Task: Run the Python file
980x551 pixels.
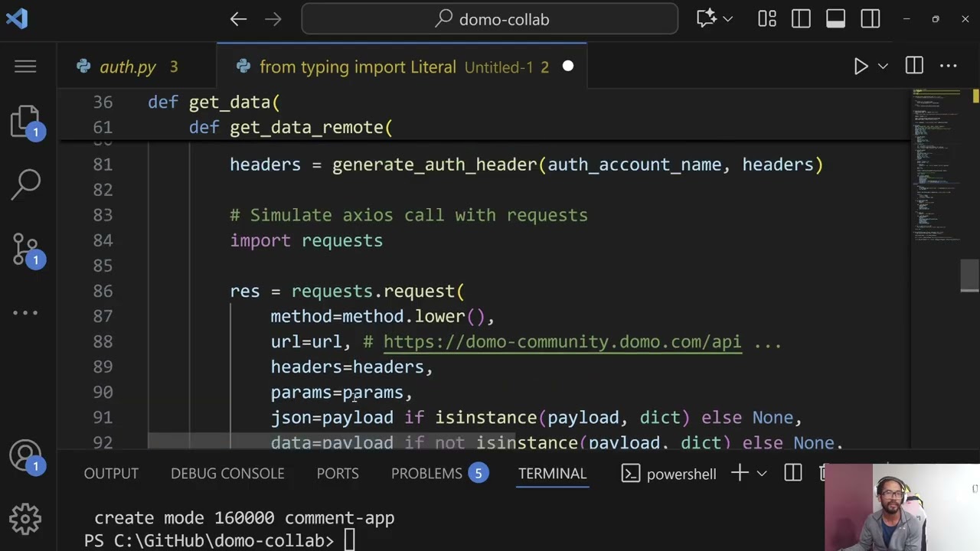Action: tap(861, 67)
